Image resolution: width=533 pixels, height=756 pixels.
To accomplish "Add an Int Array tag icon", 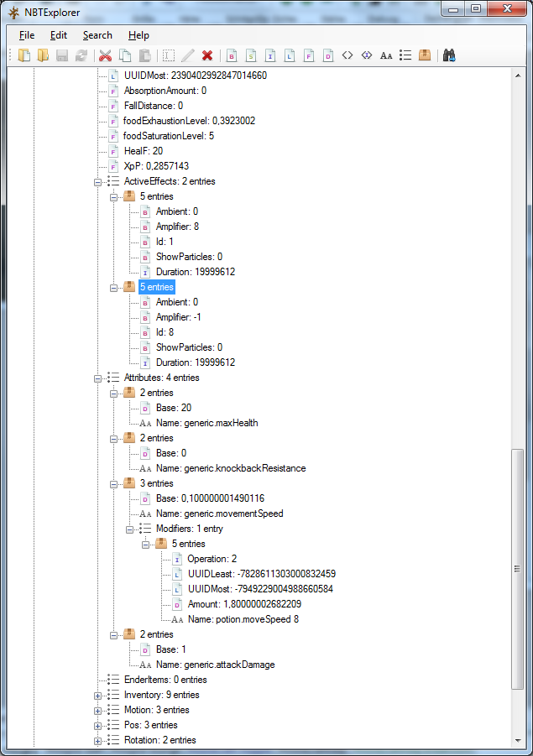I will [367, 55].
